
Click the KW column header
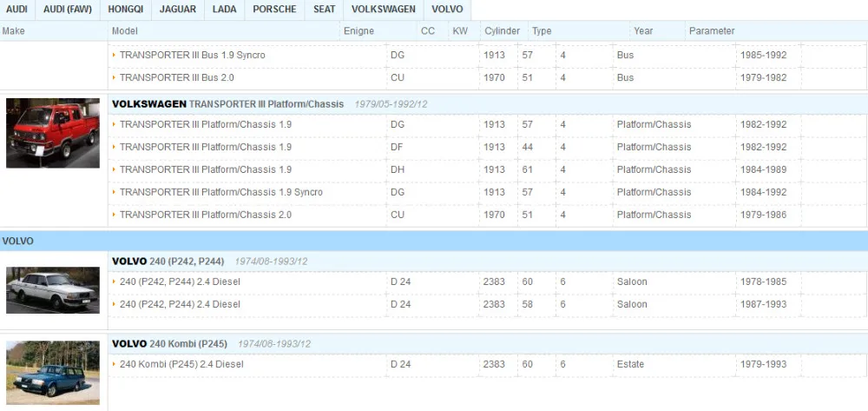(x=459, y=31)
